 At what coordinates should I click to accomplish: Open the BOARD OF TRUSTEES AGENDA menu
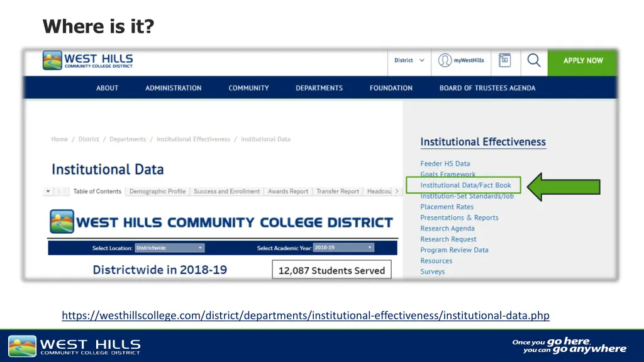click(x=487, y=88)
